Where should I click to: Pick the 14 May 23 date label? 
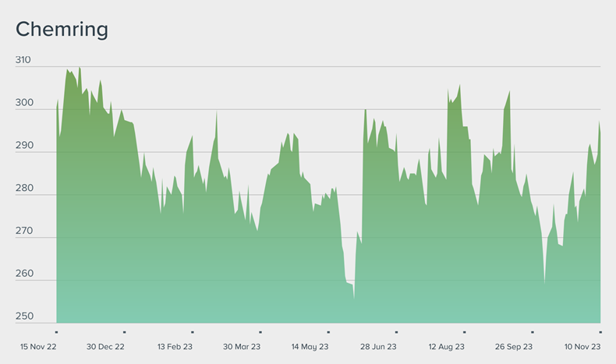[x=310, y=347]
